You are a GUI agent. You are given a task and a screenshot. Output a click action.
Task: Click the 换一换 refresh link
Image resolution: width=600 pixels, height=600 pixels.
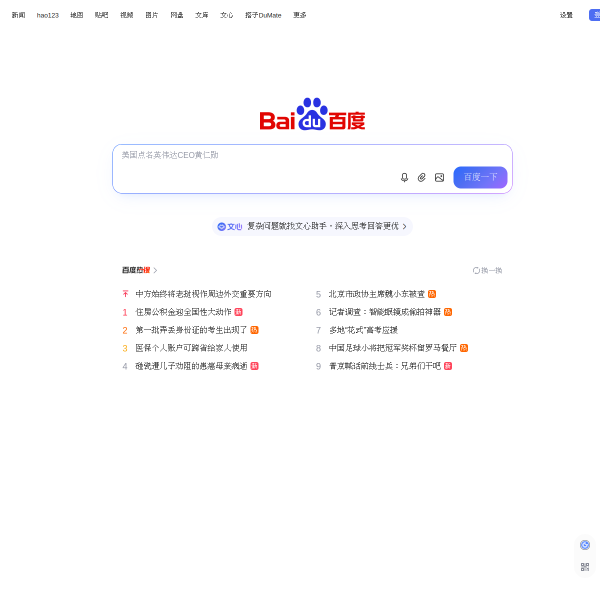click(x=488, y=271)
